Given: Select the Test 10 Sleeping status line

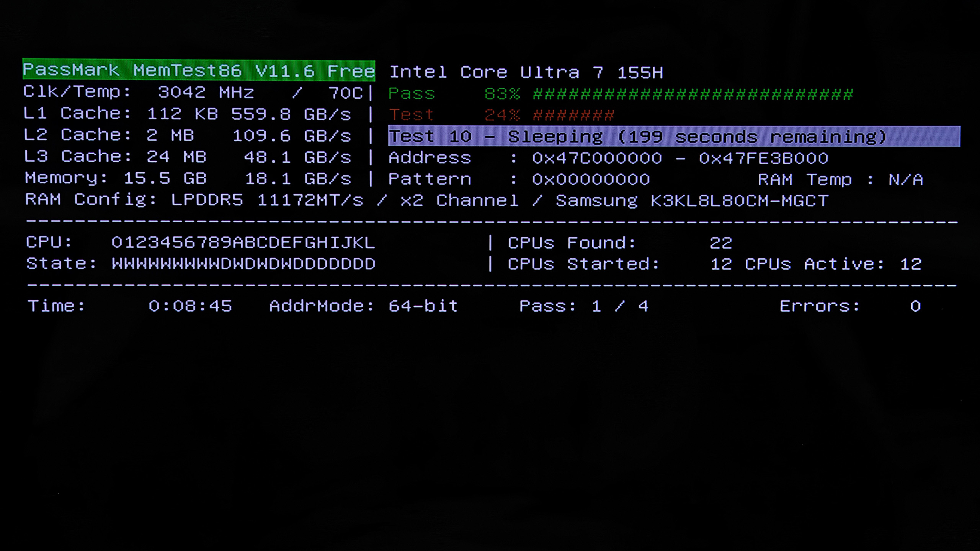Looking at the screenshot, I should 674,137.
